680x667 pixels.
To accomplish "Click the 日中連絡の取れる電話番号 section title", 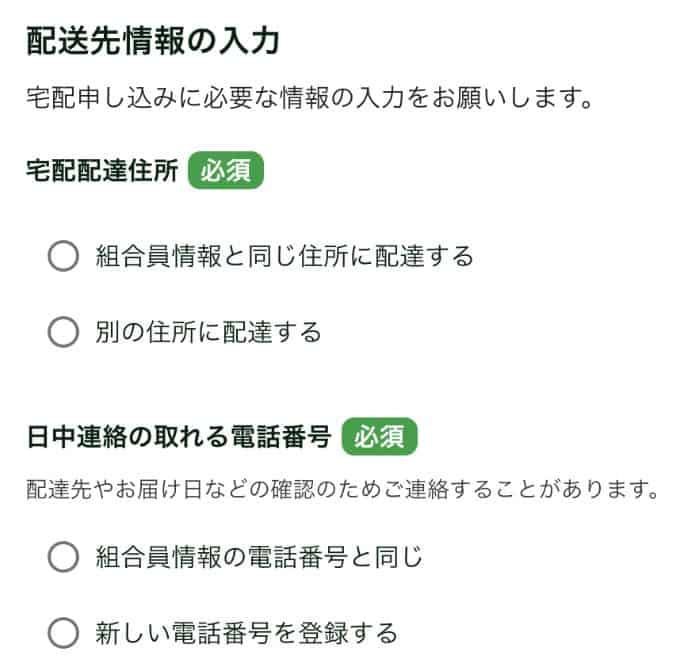I will pyautogui.click(x=178, y=438).
